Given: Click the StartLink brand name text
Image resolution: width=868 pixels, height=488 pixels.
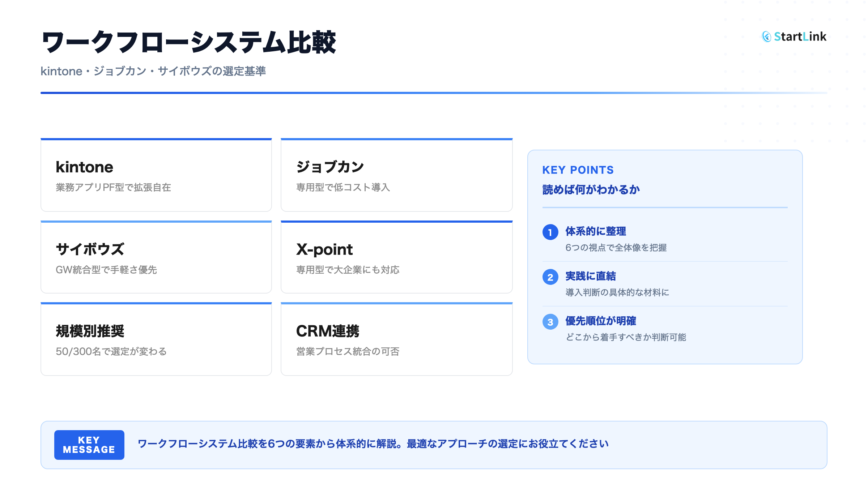Looking at the screenshot, I should tap(800, 37).
